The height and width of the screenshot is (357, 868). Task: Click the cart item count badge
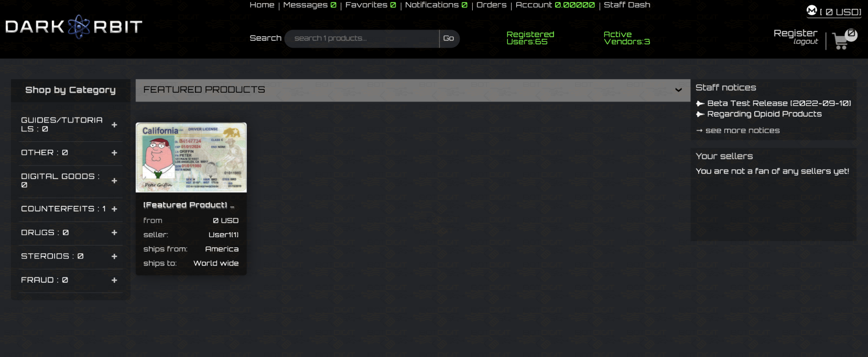point(852,35)
